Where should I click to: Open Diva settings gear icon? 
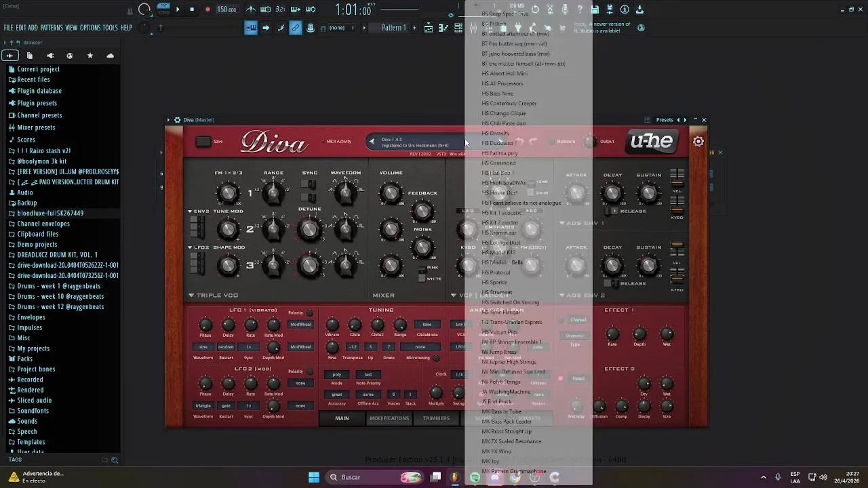pos(698,142)
